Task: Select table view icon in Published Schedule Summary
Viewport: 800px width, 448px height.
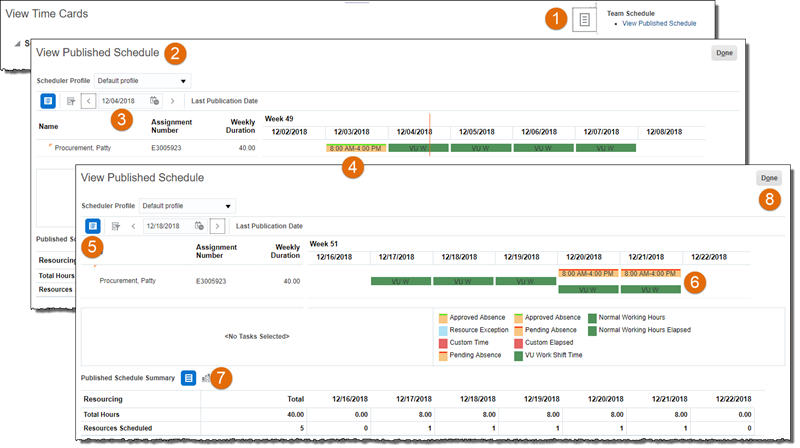Action: pos(188,378)
